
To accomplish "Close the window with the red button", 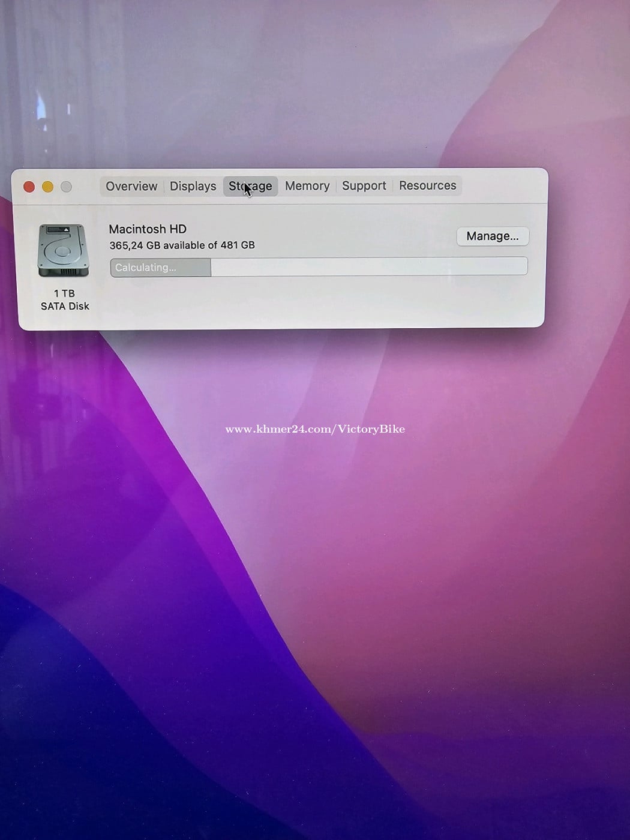I will coord(29,187).
